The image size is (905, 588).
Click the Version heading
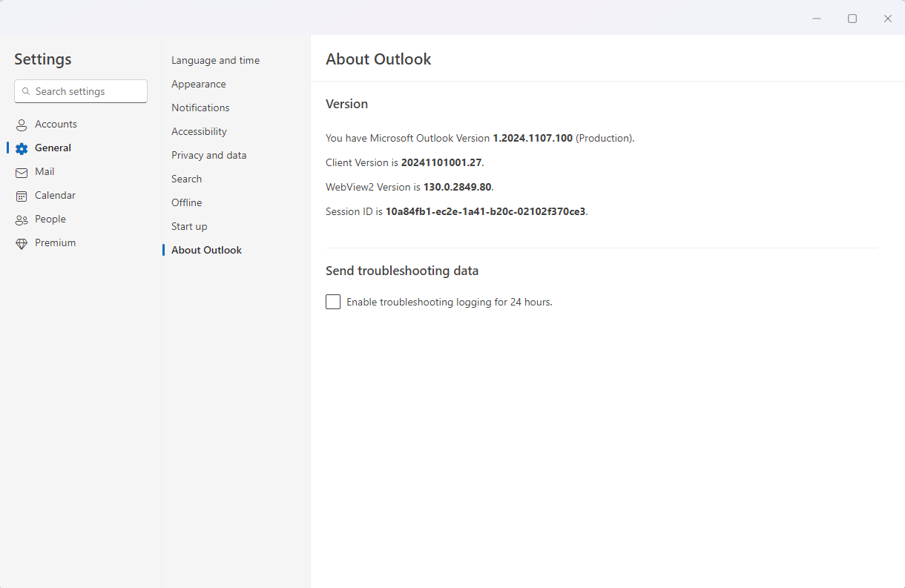tap(346, 104)
